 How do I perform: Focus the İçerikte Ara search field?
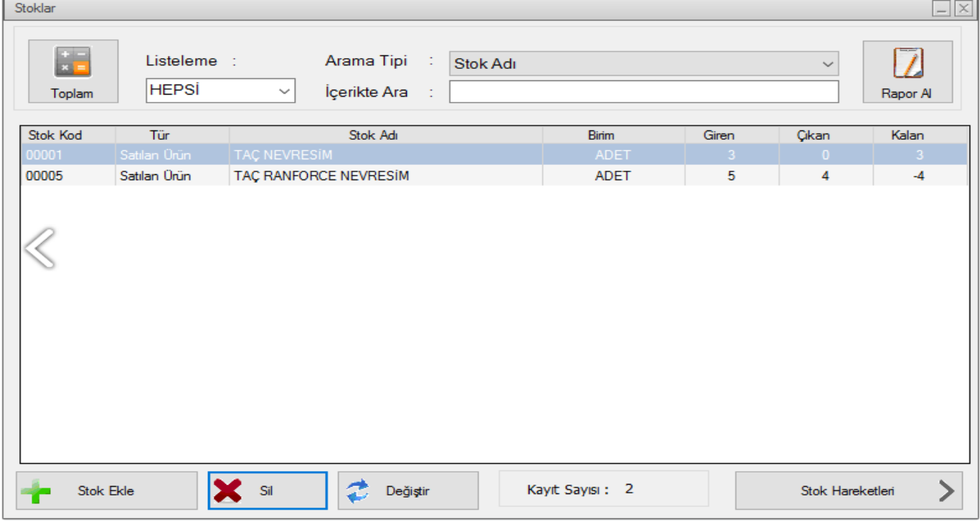click(x=644, y=92)
